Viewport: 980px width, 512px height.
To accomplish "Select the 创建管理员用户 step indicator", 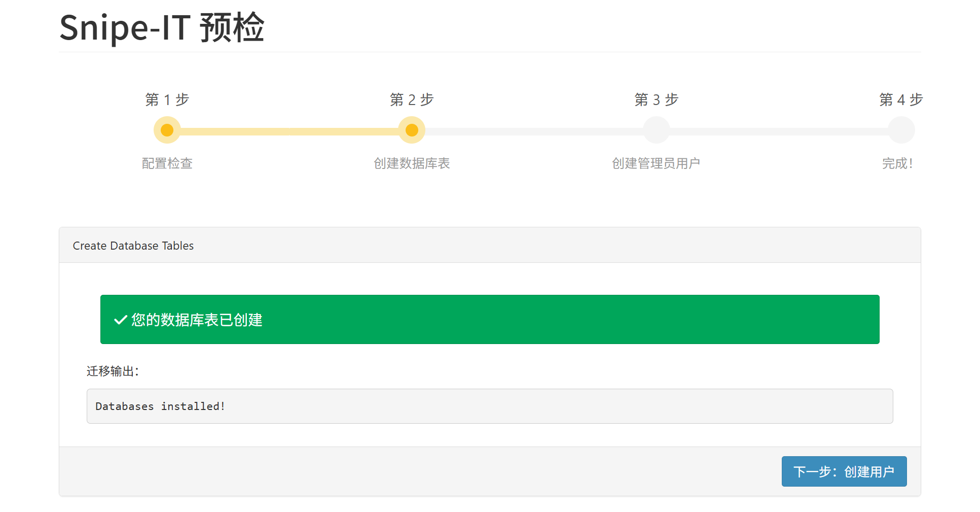I will (656, 163).
